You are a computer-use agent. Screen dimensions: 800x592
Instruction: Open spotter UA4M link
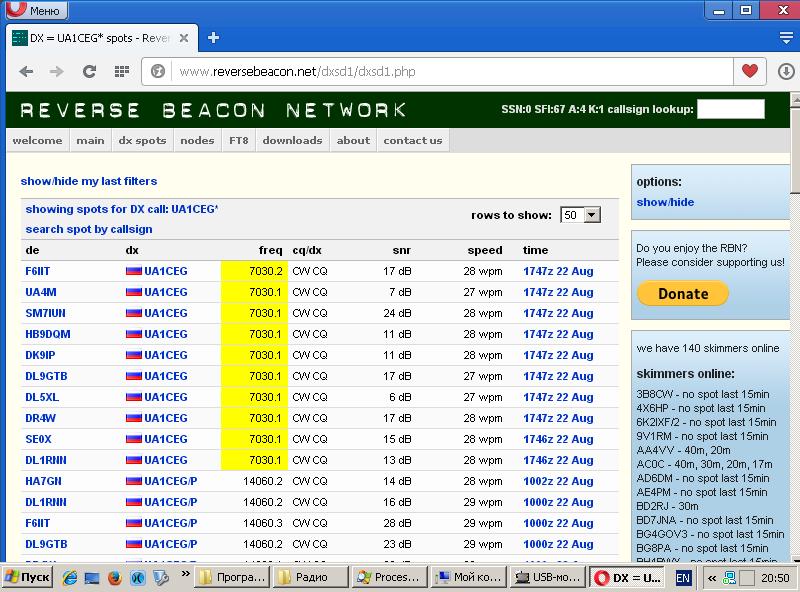tap(41, 292)
